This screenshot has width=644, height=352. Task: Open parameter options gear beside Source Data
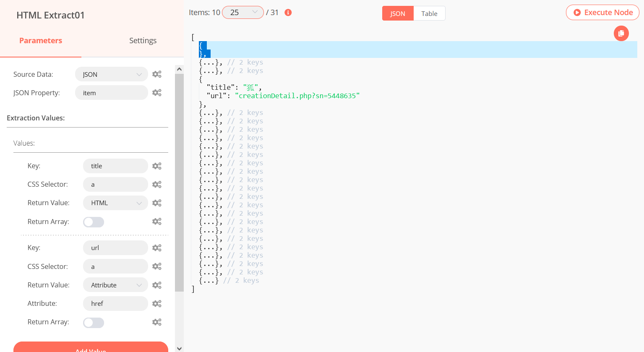[x=157, y=74]
